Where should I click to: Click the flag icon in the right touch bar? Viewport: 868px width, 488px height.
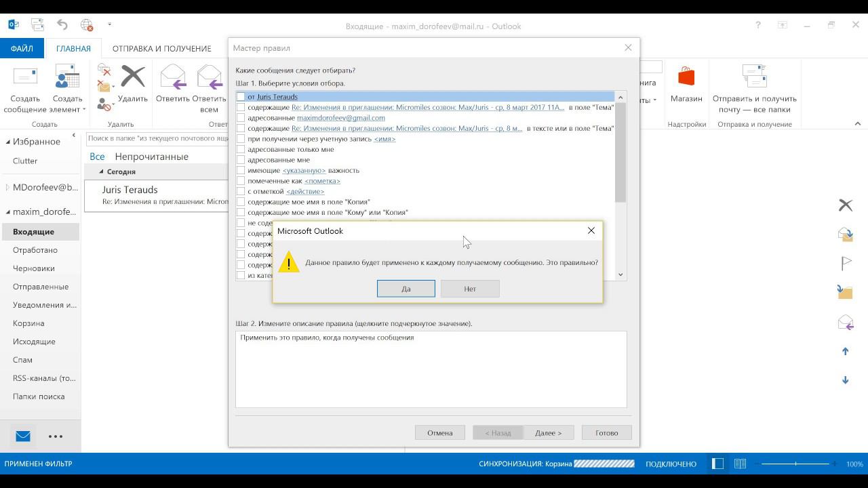tap(846, 263)
